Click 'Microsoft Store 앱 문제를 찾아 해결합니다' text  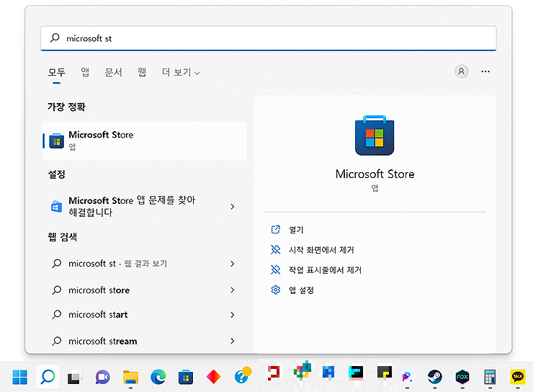click(x=132, y=206)
